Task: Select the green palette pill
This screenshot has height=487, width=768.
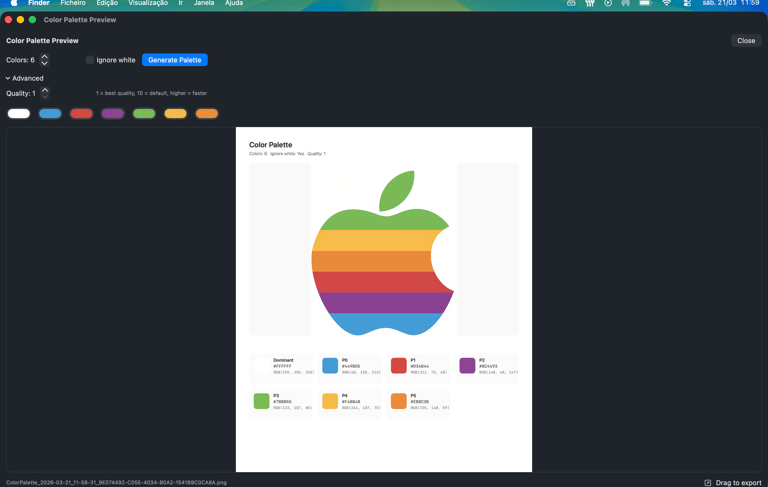Action: tap(144, 114)
